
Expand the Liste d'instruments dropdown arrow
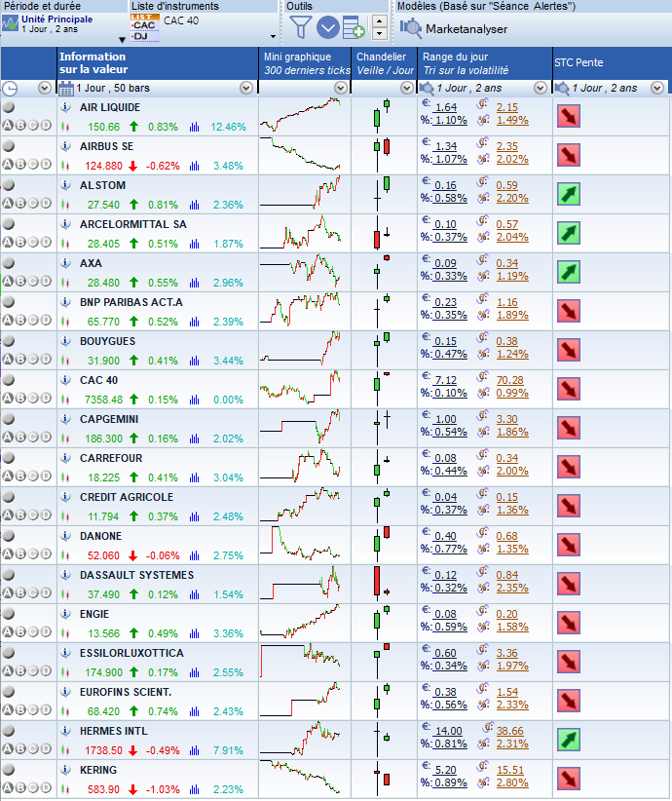pyautogui.click(x=273, y=36)
